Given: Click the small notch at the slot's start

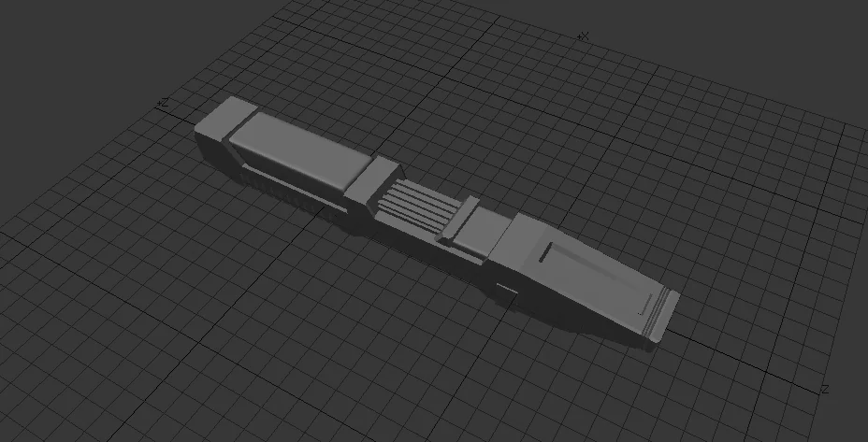Looking at the screenshot, I should (544, 252).
